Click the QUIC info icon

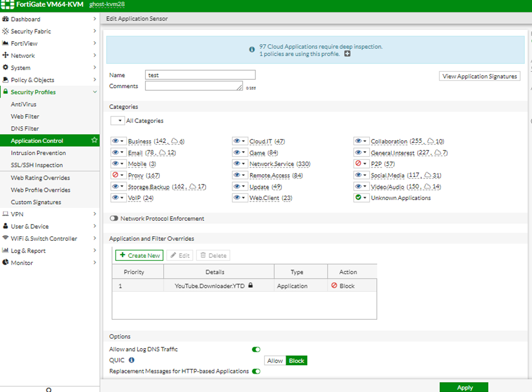131,361
